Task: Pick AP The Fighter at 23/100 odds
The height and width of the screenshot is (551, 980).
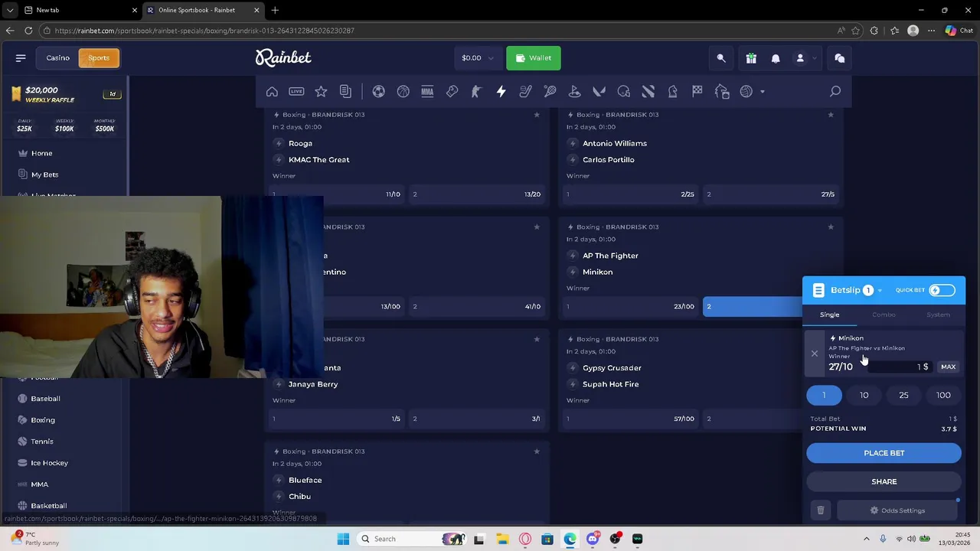Action: tap(630, 307)
